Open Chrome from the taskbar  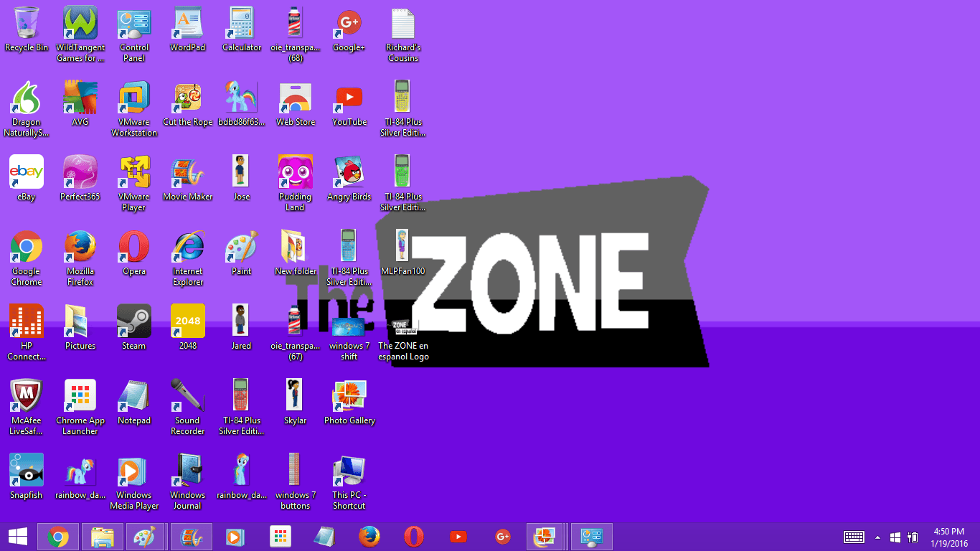click(58, 537)
